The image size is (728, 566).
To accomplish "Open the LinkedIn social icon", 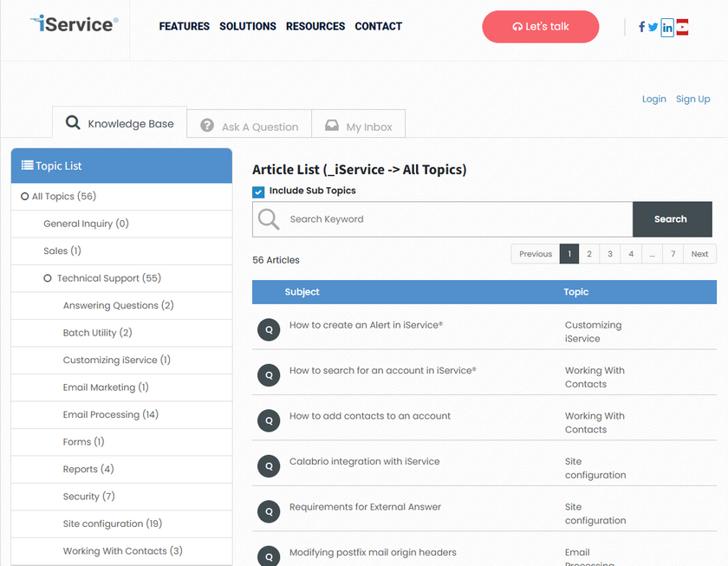I will click(667, 28).
